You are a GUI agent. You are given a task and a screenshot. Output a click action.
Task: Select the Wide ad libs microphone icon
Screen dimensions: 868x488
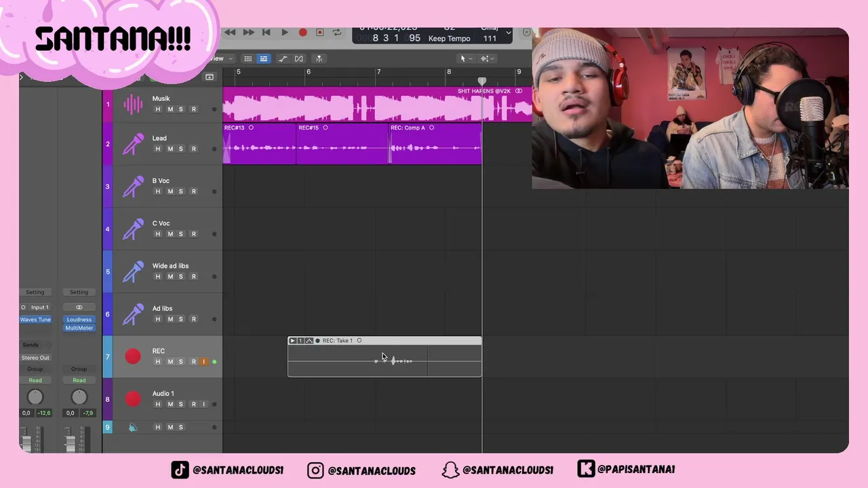point(133,272)
